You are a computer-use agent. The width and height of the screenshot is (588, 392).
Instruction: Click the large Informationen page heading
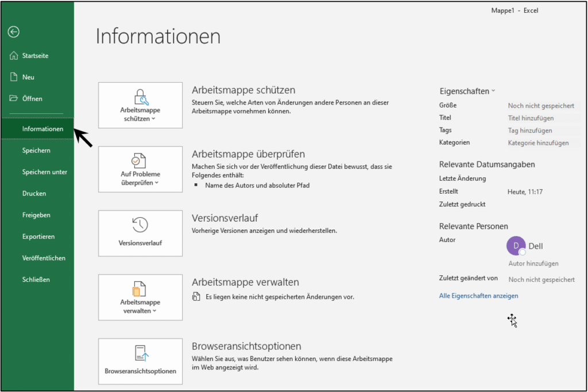[x=158, y=36]
